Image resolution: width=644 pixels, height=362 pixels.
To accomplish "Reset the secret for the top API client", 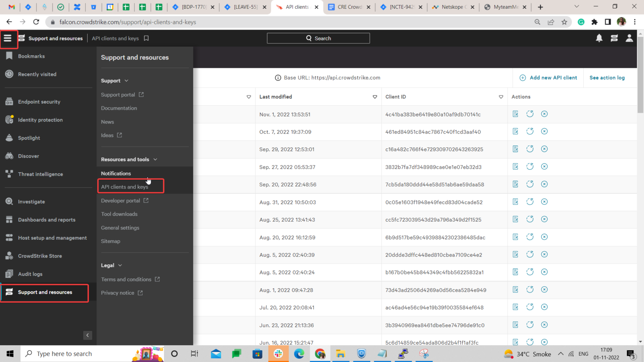I will 530,114.
